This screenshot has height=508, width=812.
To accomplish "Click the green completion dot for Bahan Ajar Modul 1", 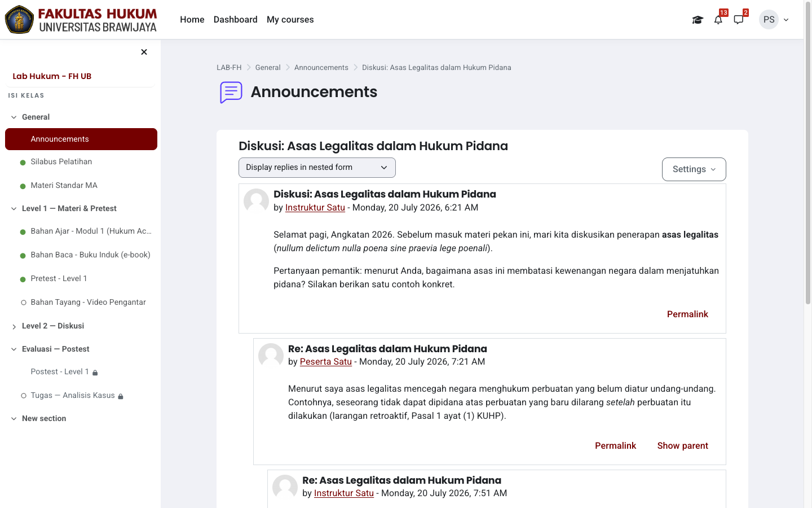I will (23, 232).
